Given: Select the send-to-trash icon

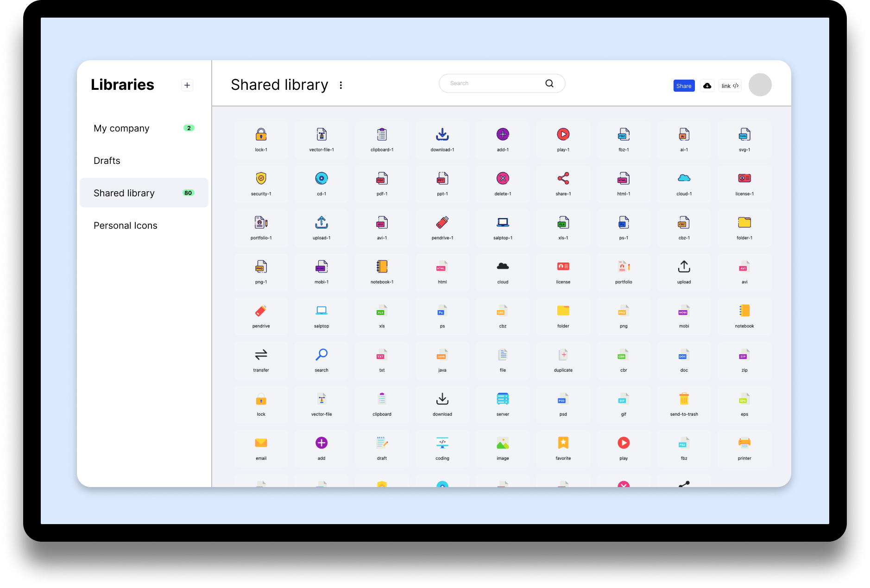Looking at the screenshot, I should pos(684,399).
